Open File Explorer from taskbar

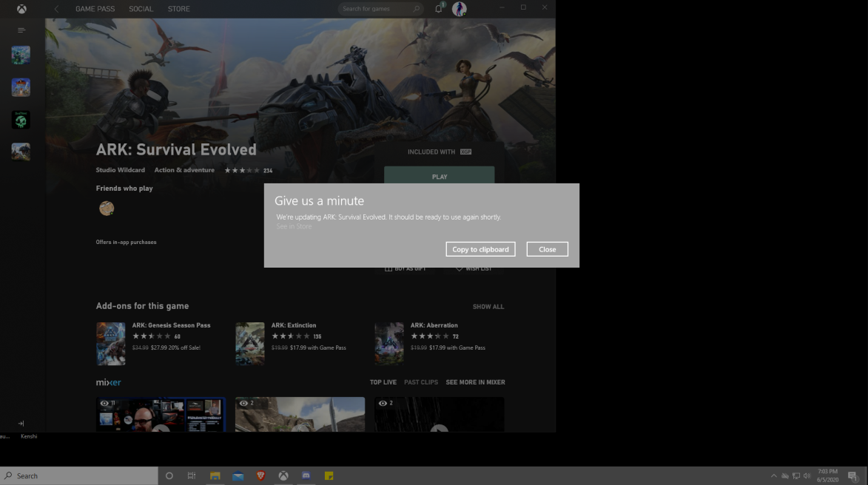click(x=215, y=475)
